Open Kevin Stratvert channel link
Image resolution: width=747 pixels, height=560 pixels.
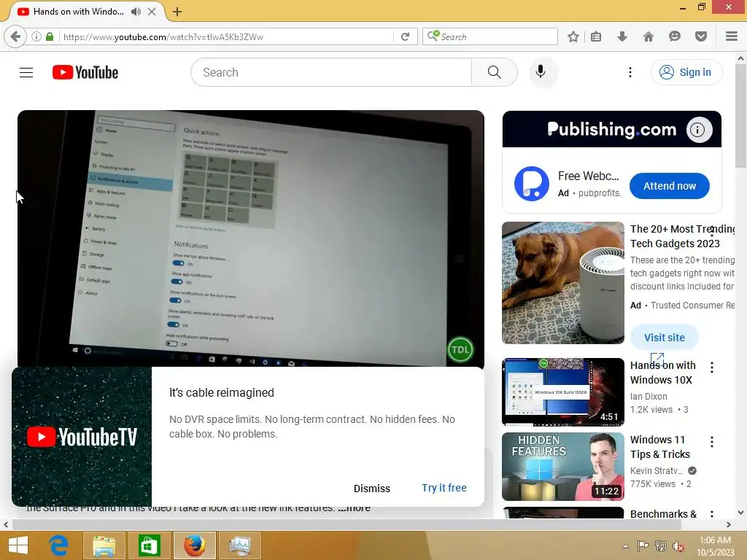pos(657,470)
